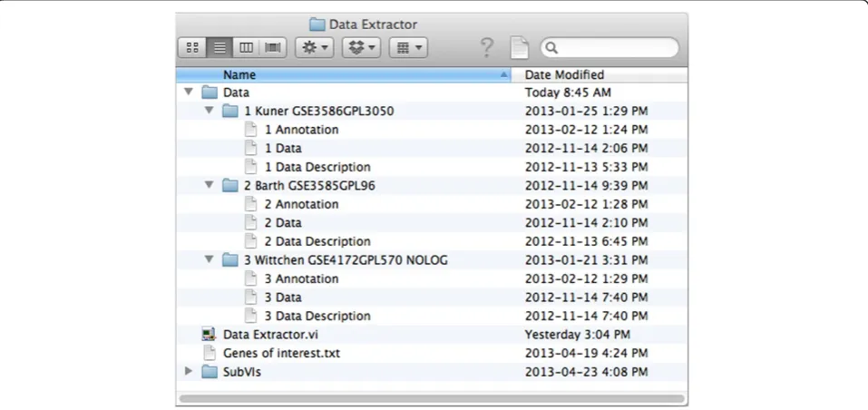Click the date 2013-01-21 3:31 PM

pos(586,260)
